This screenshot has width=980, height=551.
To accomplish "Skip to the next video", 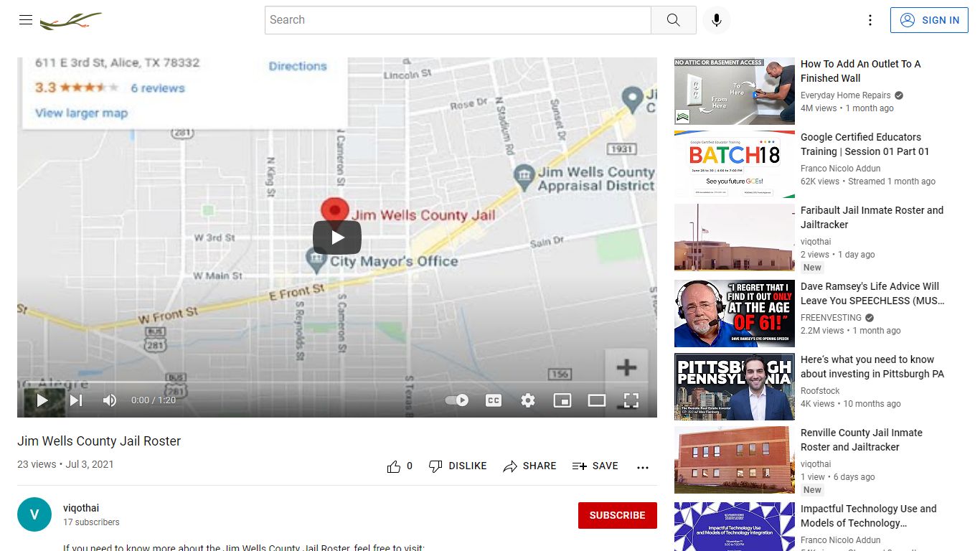I will pos(76,400).
